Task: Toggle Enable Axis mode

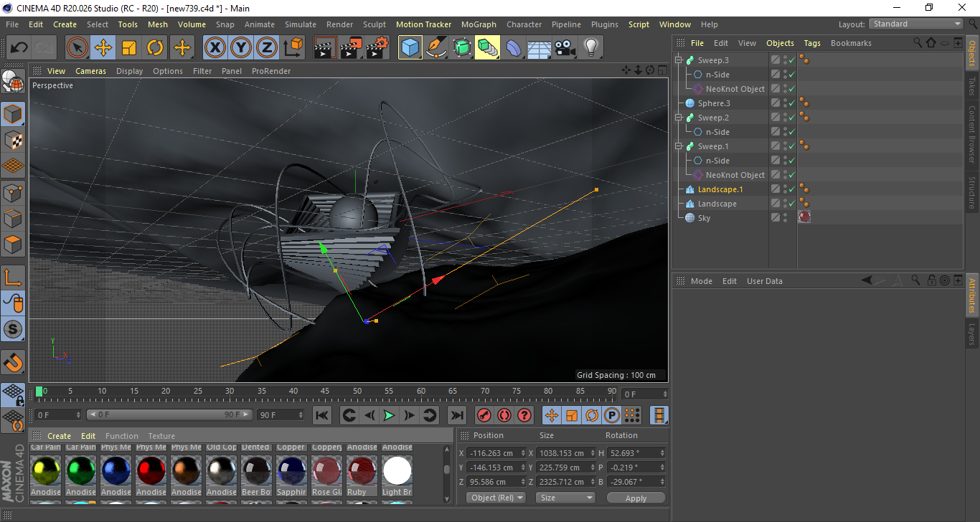Action: coord(14,277)
